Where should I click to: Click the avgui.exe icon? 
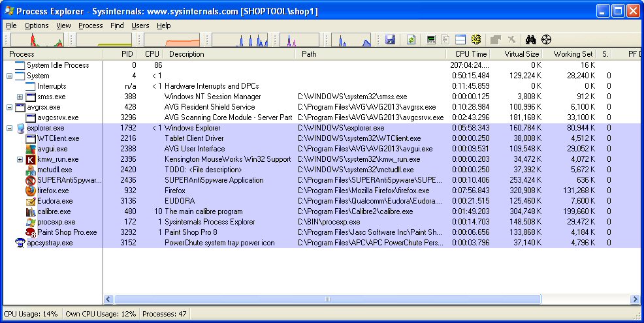click(31, 149)
